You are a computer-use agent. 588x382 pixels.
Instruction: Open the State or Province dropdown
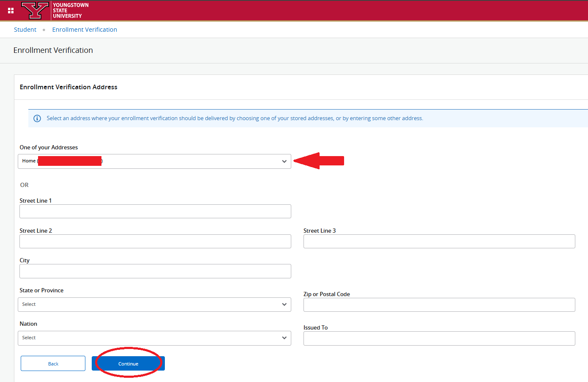154,304
